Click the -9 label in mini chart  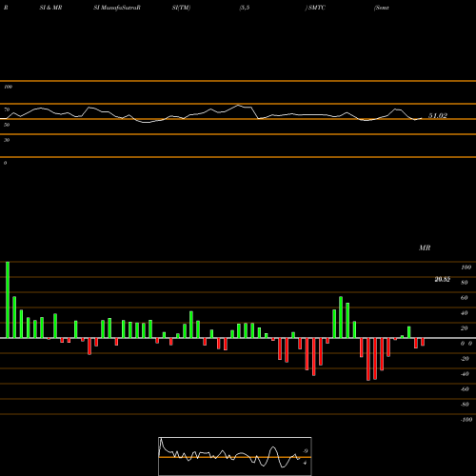click(x=305, y=451)
